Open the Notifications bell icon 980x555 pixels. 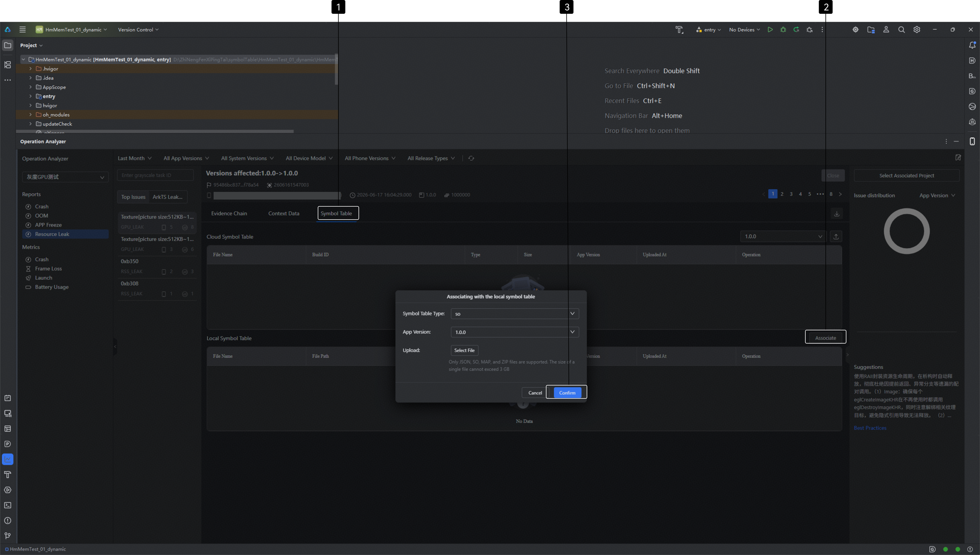972,45
